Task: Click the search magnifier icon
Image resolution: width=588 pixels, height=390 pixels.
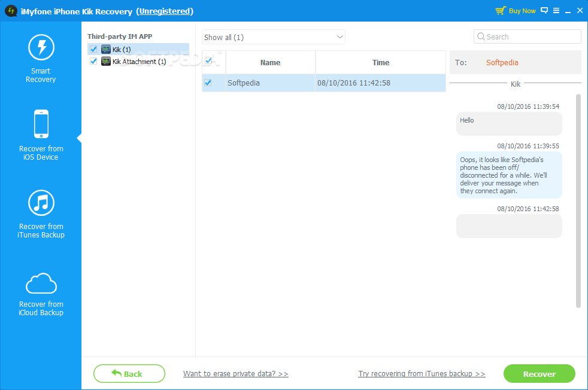Action: [481, 36]
